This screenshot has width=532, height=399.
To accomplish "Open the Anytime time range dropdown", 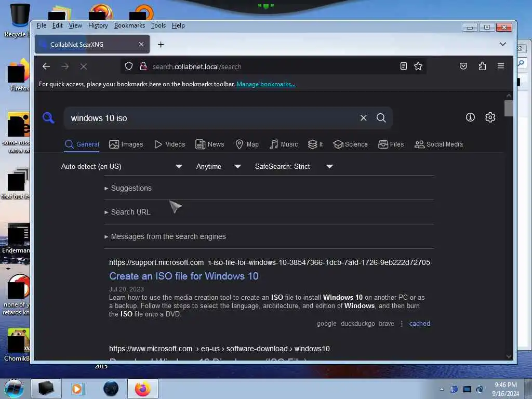I will click(x=218, y=167).
